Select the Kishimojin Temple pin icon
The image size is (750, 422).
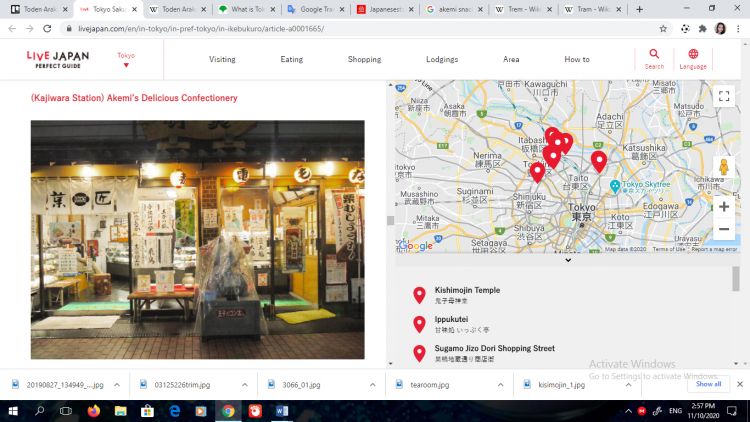pyautogui.click(x=419, y=295)
